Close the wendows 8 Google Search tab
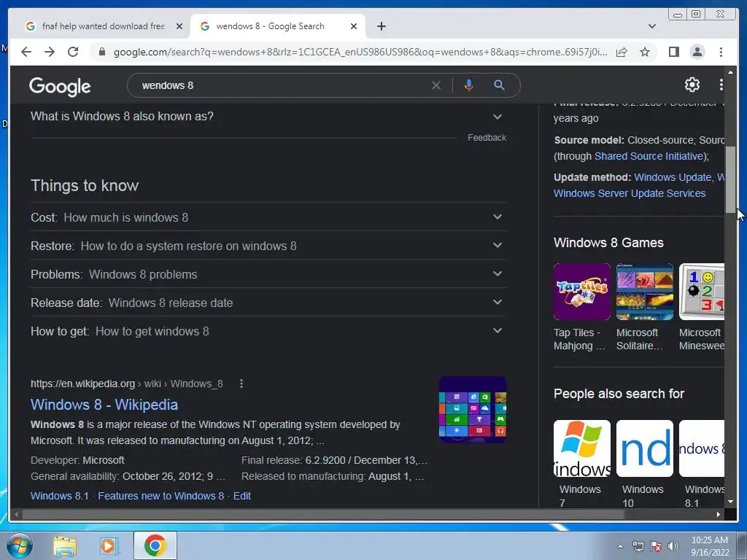Viewport: 747px width, 560px height. coord(354,27)
